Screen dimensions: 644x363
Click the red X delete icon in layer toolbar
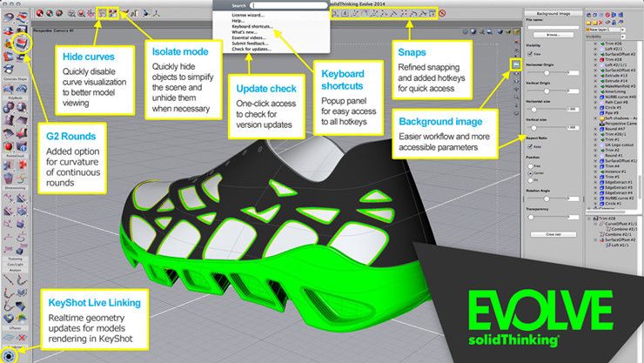tap(600, 23)
